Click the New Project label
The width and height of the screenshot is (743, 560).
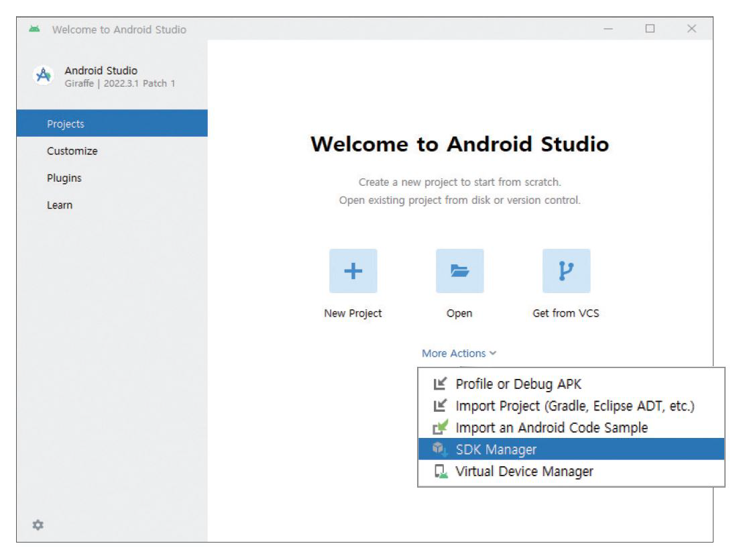point(353,313)
